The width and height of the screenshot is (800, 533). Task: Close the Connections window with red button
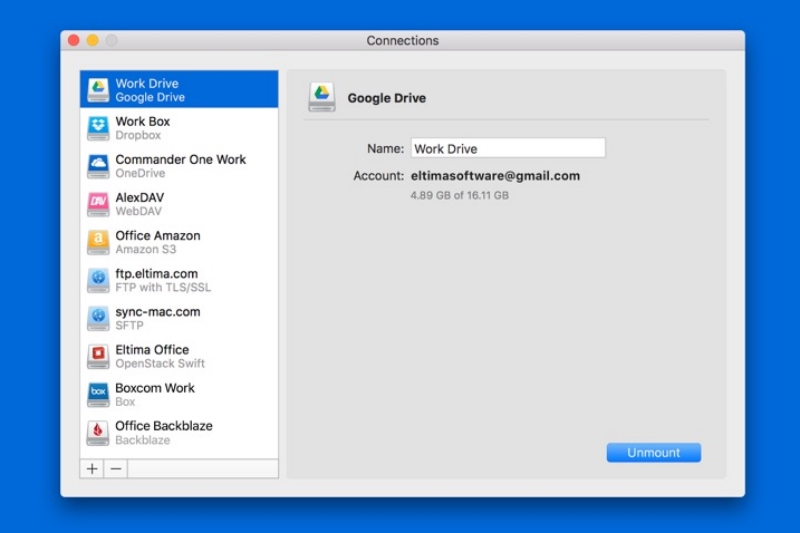coord(73,40)
